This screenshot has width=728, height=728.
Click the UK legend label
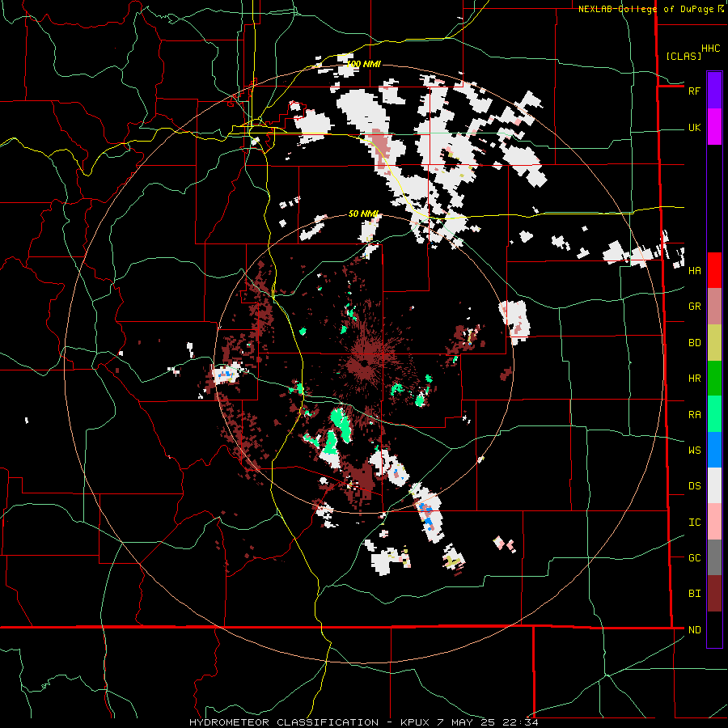pyautogui.click(x=694, y=128)
